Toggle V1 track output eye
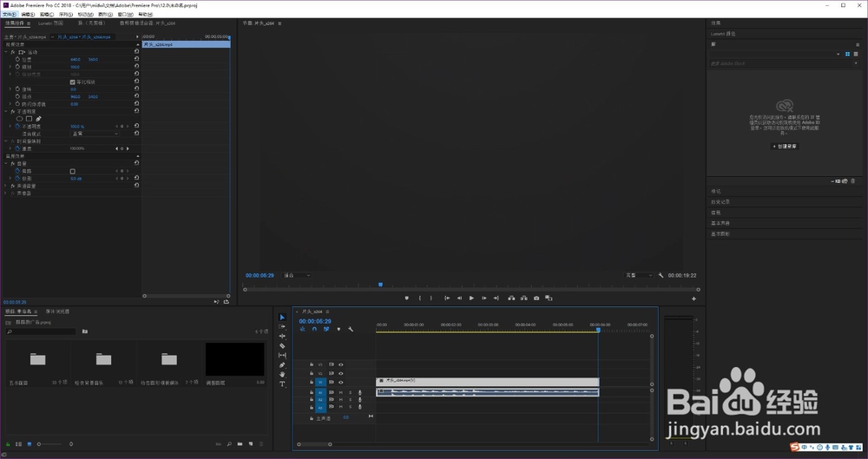 click(340, 382)
